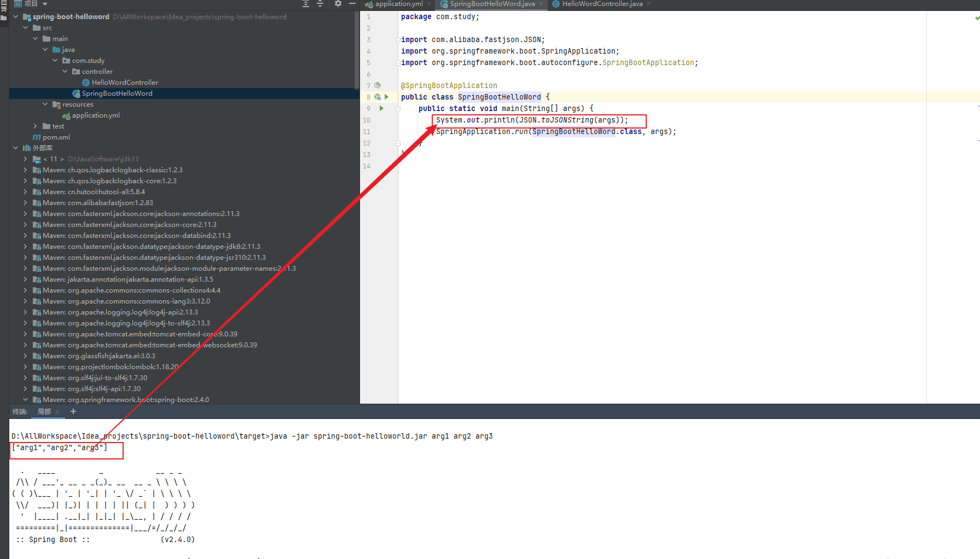Click the expand all icon in project panel header
Image resolution: width=980 pixels, height=559 pixels.
point(306,4)
